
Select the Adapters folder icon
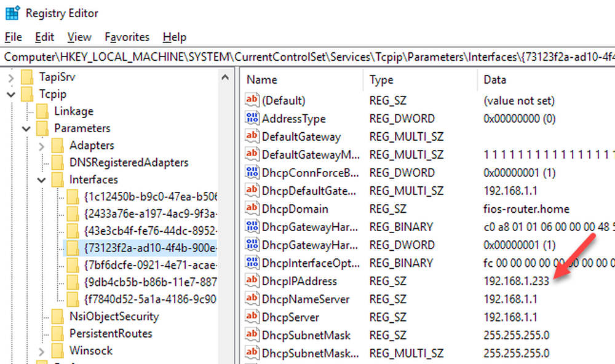(x=58, y=146)
